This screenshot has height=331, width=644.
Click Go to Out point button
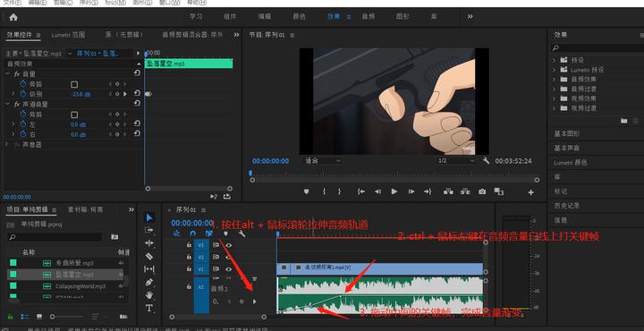point(428,191)
